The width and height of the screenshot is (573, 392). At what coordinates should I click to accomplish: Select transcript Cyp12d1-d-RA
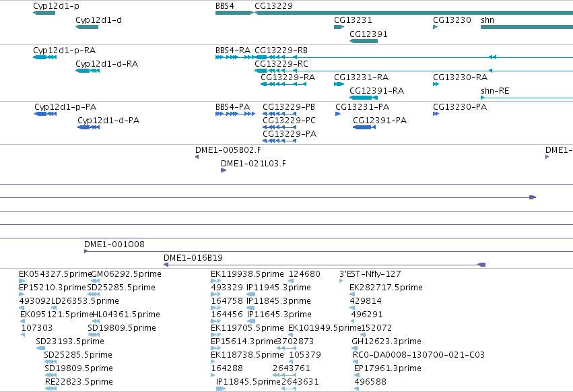(x=88, y=71)
